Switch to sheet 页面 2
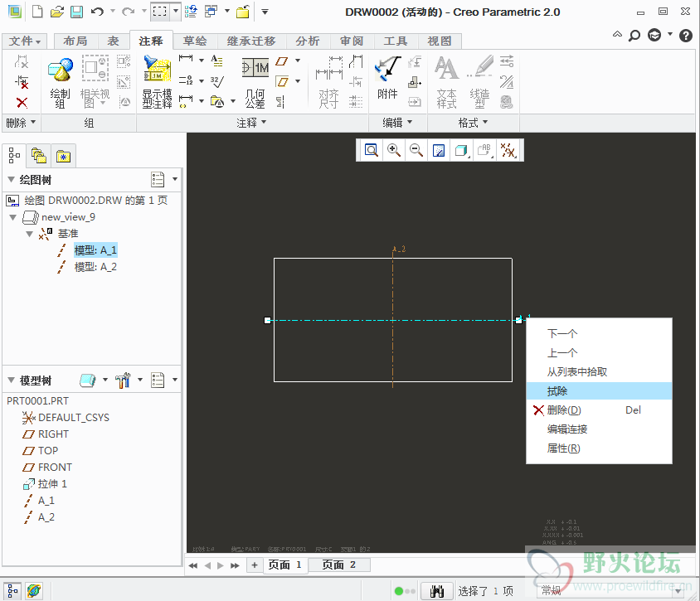This screenshot has height=601, width=700. click(339, 565)
